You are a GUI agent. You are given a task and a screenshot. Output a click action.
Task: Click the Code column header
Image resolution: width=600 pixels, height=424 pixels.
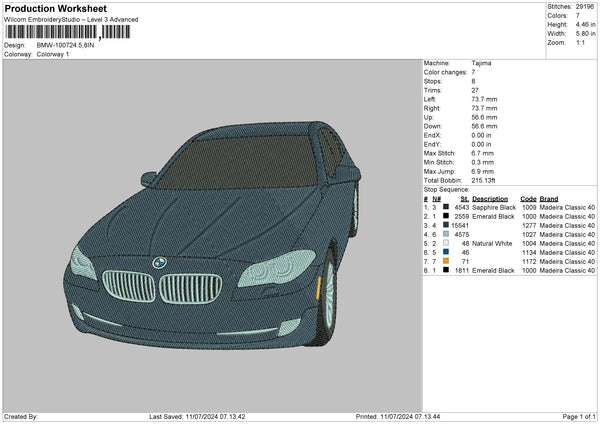528,198
